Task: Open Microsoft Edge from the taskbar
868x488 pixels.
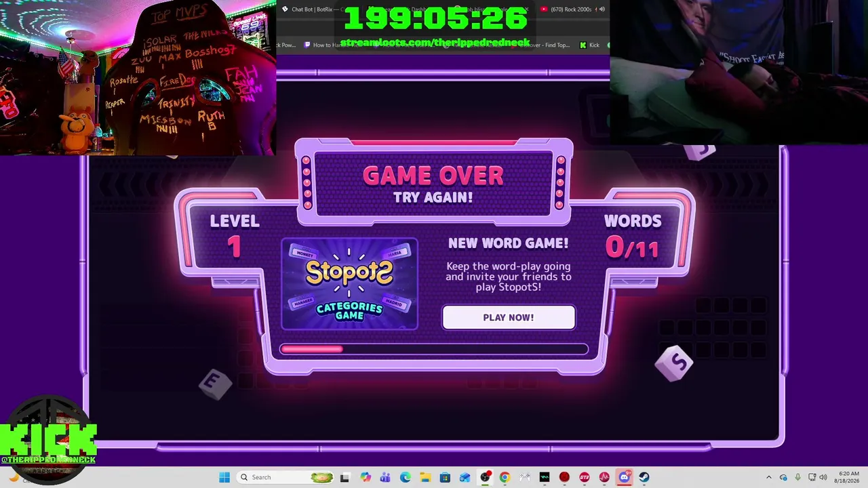Action: click(405, 477)
